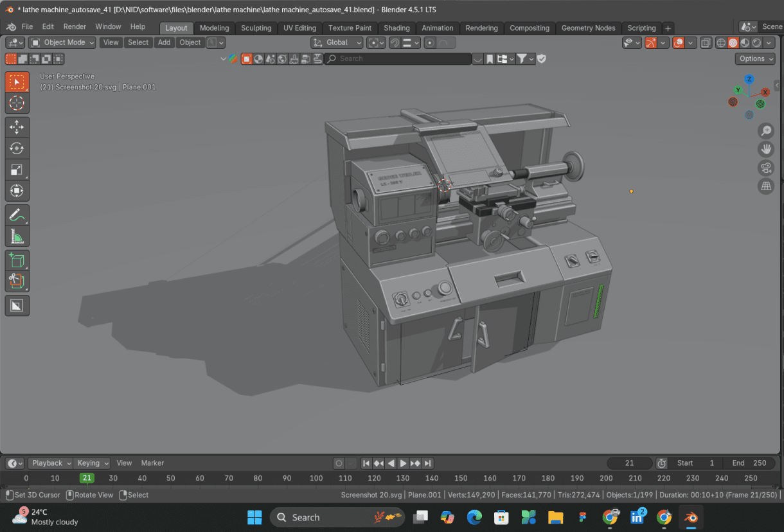This screenshot has height=532, width=784.
Task: Switch to wireframe viewport shading
Action: (x=721, y=43)
